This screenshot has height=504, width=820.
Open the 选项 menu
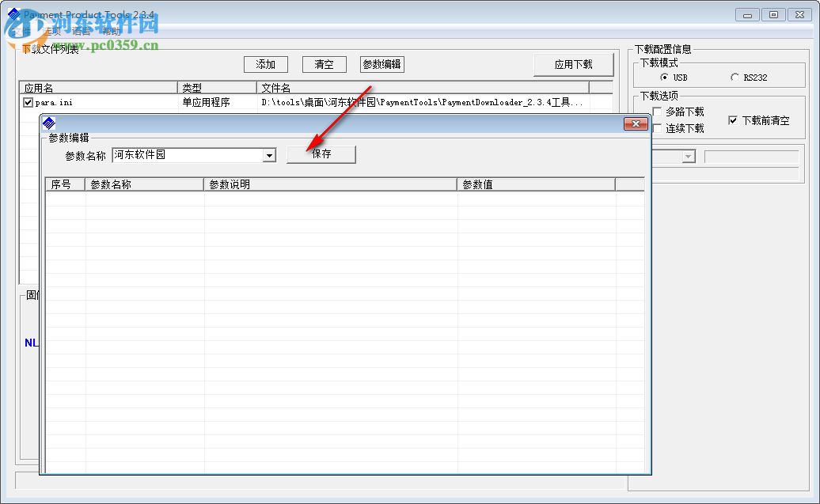(53, 29)
